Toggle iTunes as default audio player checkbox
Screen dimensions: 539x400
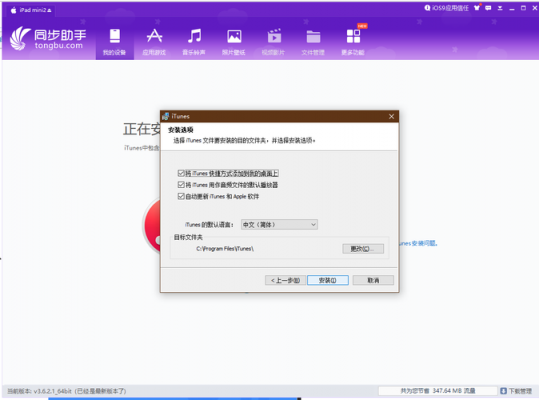coord(181,185)
